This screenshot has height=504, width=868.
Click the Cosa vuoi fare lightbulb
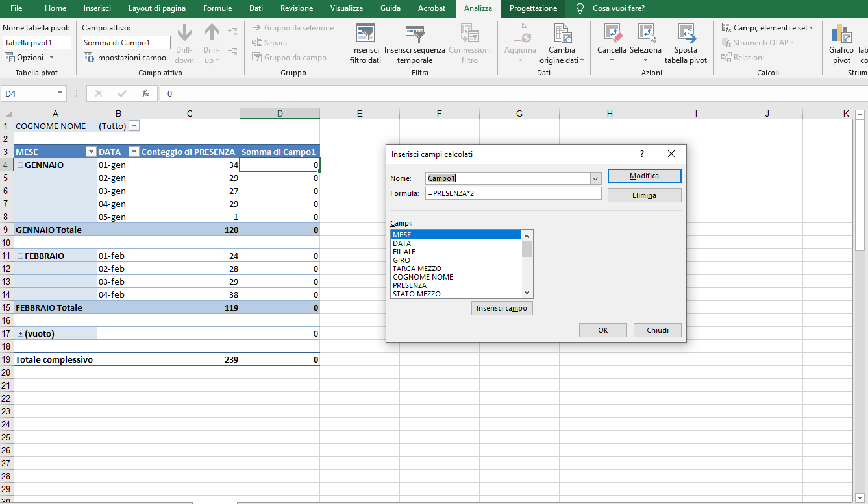click(x=580, y=8)
